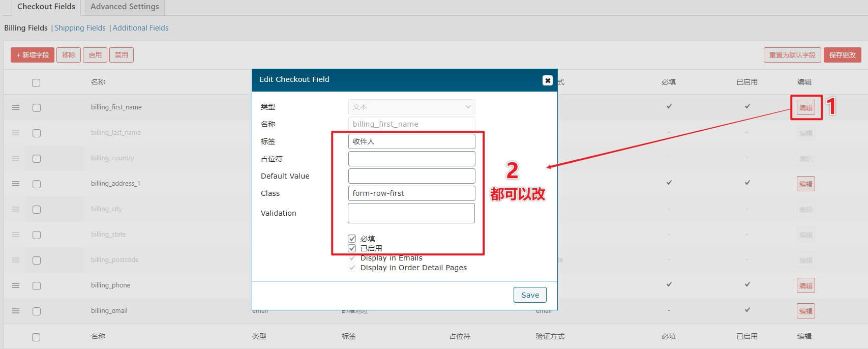Click 编辑 button for billing_phone

[x=806, y=285]
